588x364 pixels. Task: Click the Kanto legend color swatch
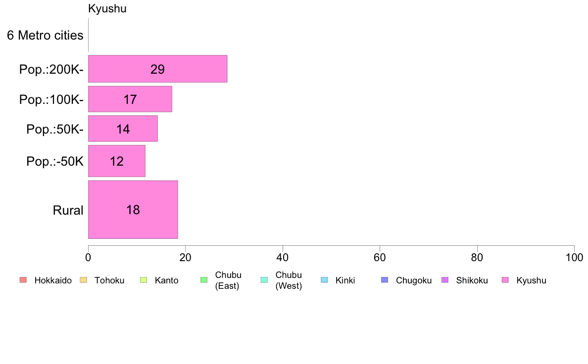point(144,280)
